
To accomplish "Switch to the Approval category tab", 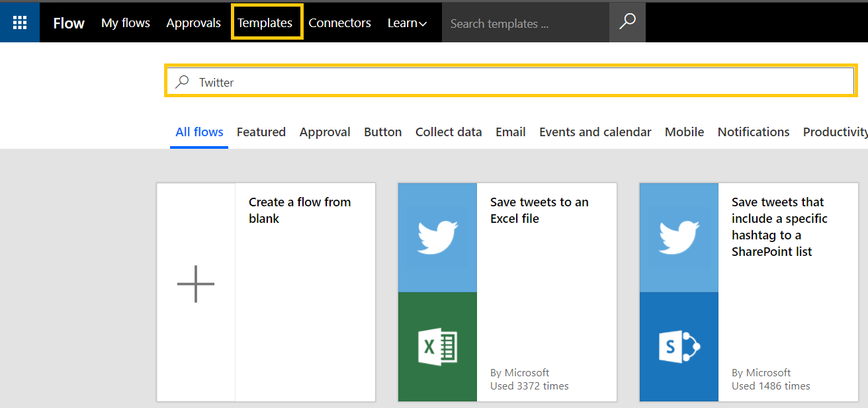I will [x=325, y=132].
